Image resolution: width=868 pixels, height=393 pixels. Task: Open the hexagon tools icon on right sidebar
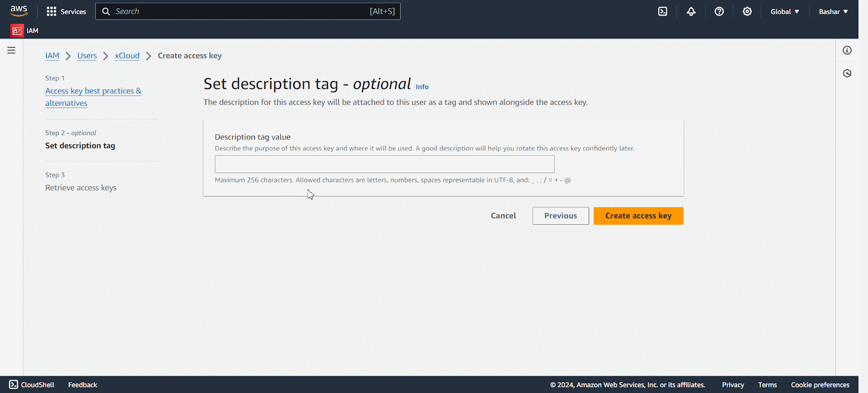847,73
